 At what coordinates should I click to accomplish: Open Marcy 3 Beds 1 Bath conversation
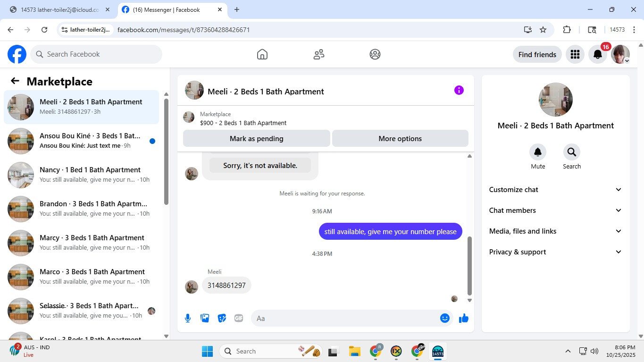[82, 243]
